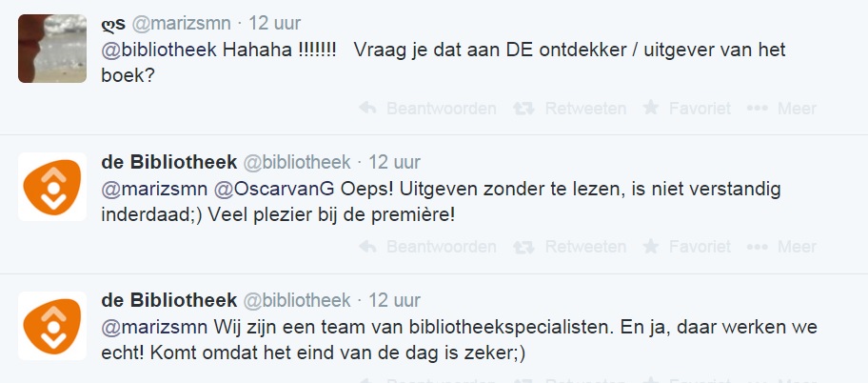Click retweet icon on marizsmn's tweet
This screenshot has width=868, height=383.
coord(523,109)
